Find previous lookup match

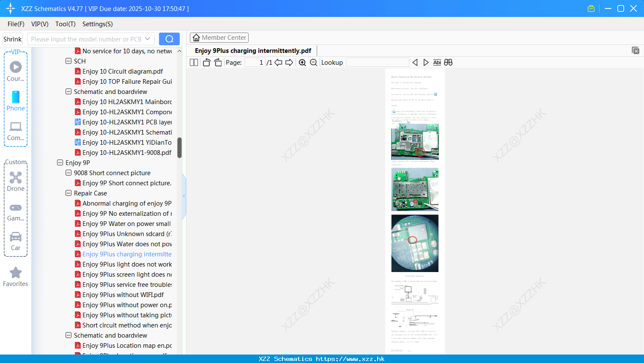[x=415, y=62]
